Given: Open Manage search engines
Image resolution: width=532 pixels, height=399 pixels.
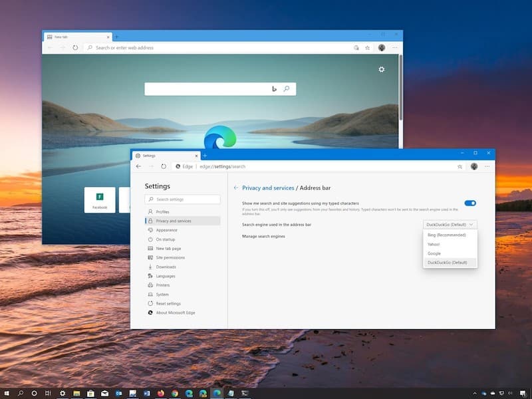Looking at the screenshot, I should pos(263,236).
